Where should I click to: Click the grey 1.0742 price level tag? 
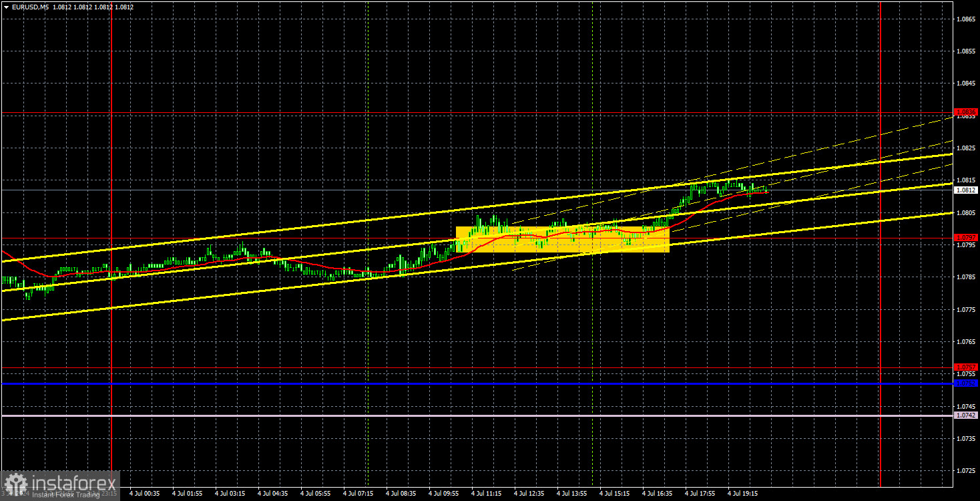point(966,415)
